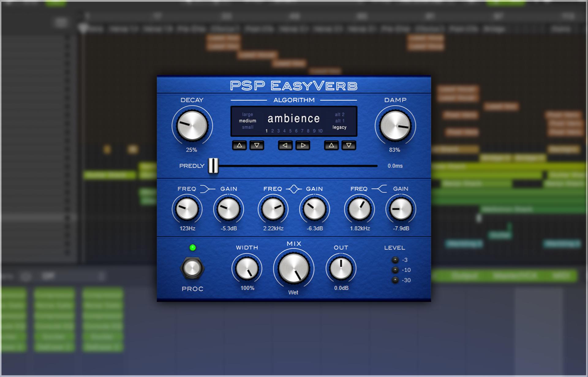This screenshot has width=588, height=377.
Task: Click the 'Wet' mix value readout
Action: click(293, 292)
